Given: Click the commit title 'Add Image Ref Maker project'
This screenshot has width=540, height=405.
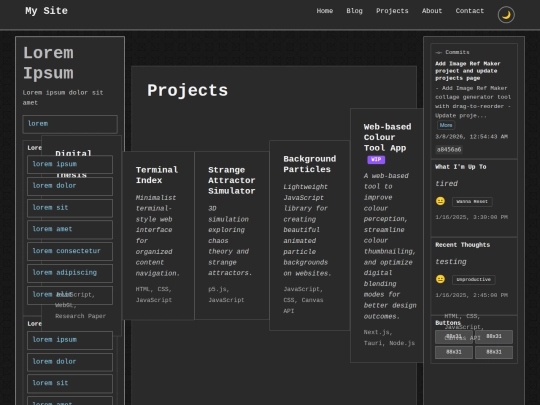Looking at the screenshot, I should click(468, 71).
